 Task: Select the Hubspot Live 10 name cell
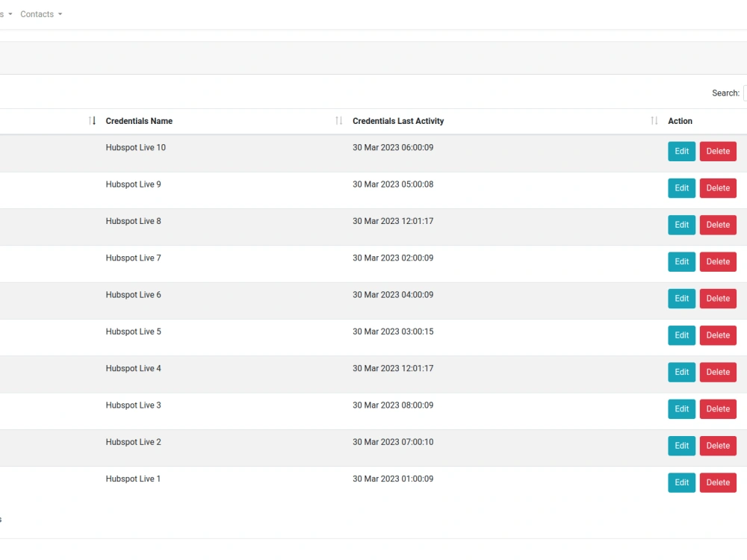tap(136, 148)
